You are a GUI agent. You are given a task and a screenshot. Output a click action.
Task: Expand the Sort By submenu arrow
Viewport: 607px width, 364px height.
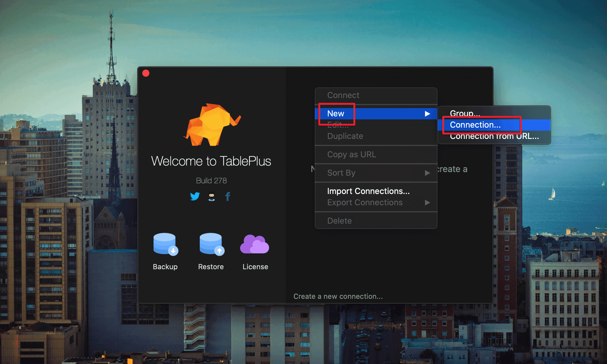[427, 173]
